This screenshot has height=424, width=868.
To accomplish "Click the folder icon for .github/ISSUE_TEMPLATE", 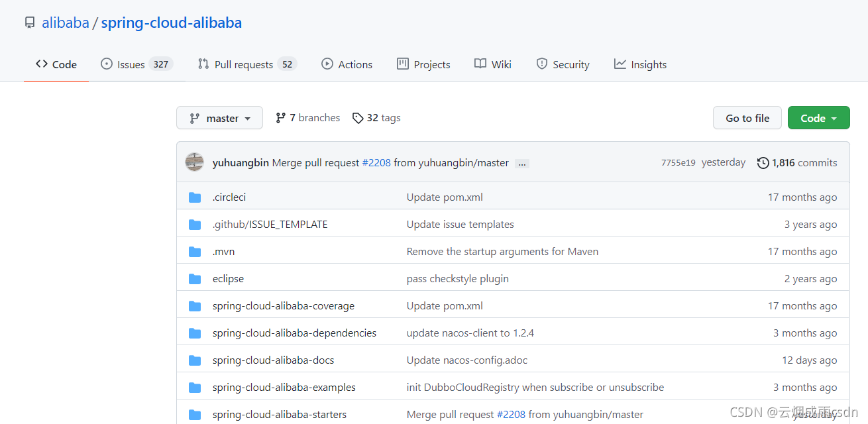I will (195, 225).
